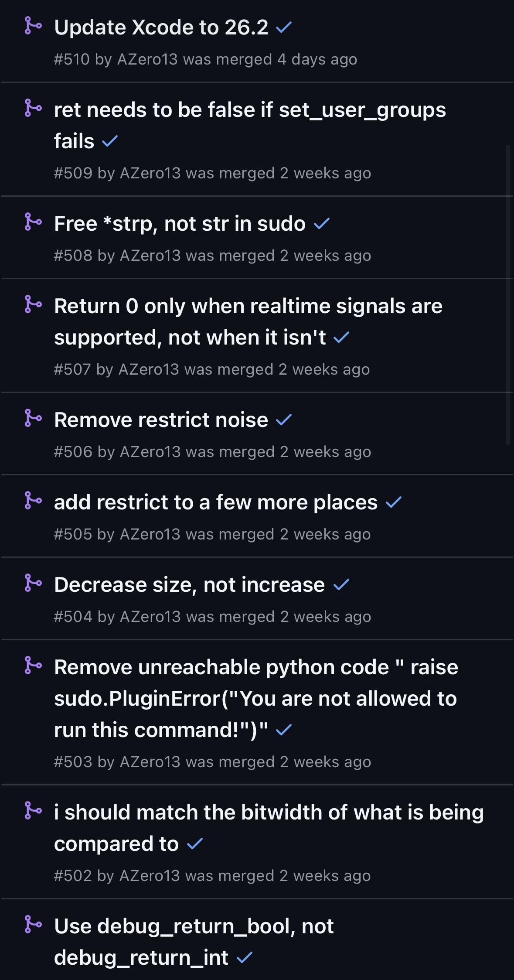Image resolution: width=514 pixels, height=980 pixels.
Task: Open pull request Update Xcode to 26.2
Action: click(161, 27)
